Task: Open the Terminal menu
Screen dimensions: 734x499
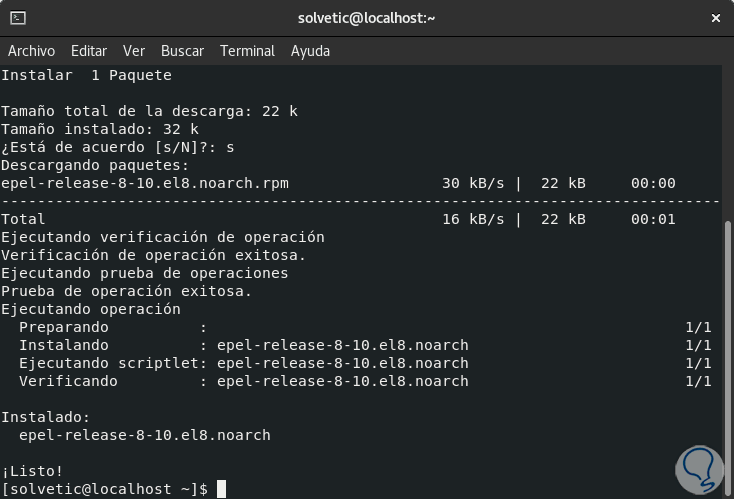Action: pos(247,51)
